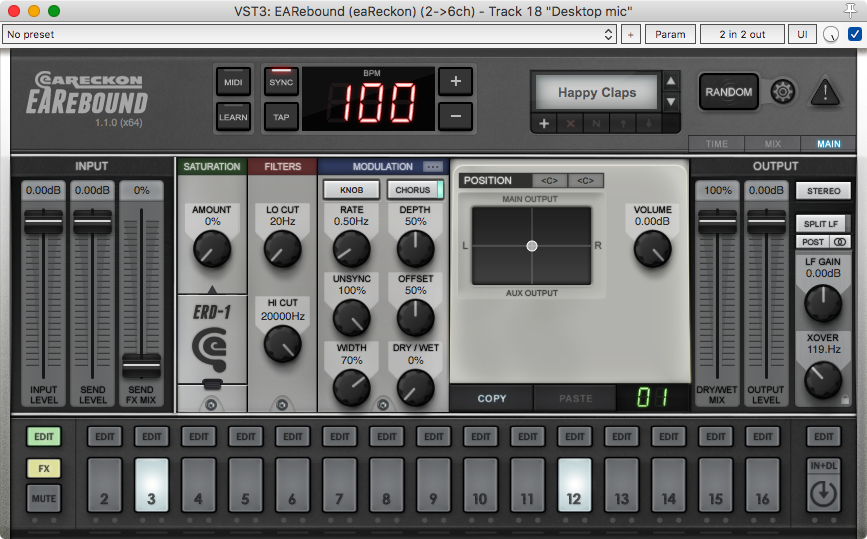Switch to the MAIN tab
This screenshot has height=539, width=867.
coord(828,144)
